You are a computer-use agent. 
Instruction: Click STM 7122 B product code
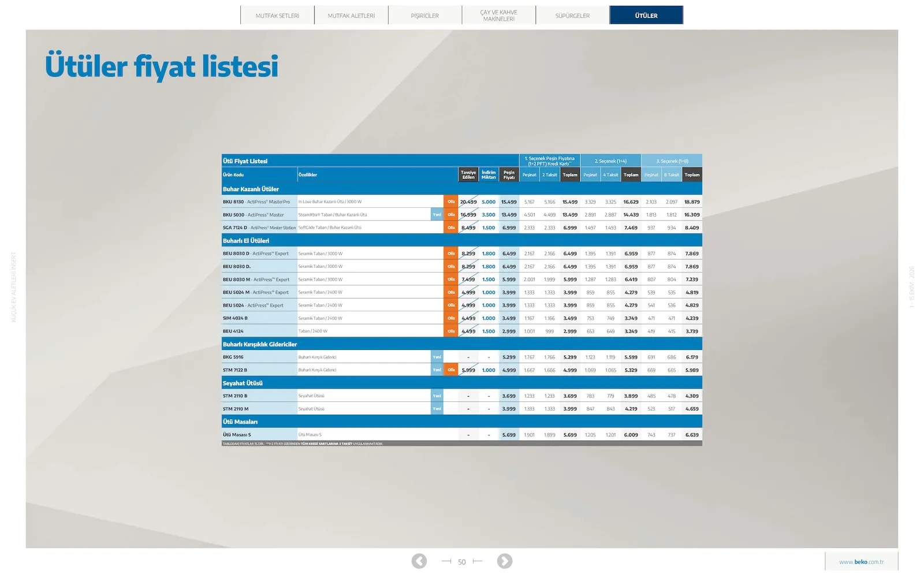tap(235, 370)
